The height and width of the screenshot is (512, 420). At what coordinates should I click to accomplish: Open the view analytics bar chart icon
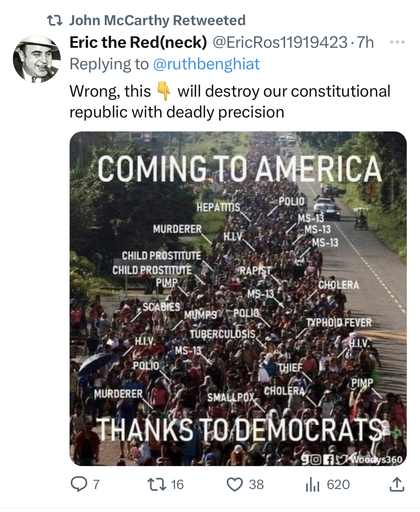pyautogui.click(x=312, y=484)
